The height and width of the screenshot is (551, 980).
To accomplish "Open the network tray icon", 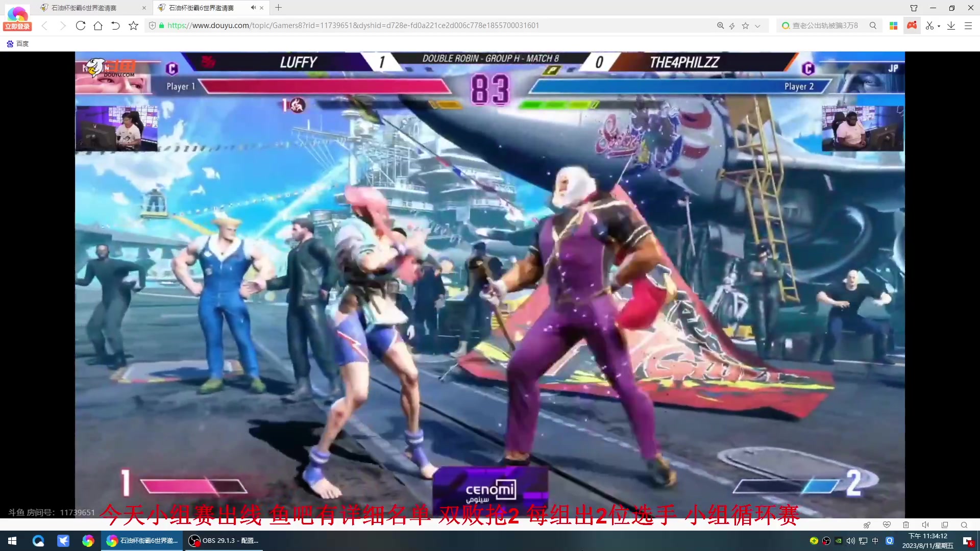I will 863,541.
